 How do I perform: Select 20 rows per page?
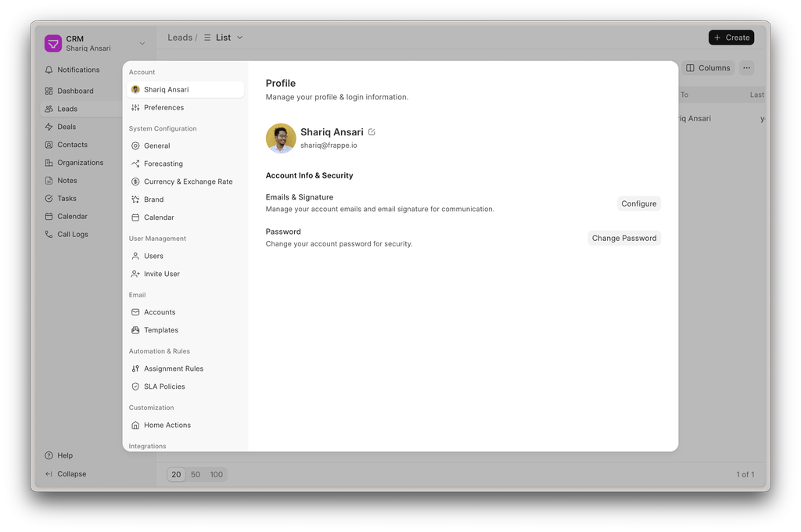(176, 474)
